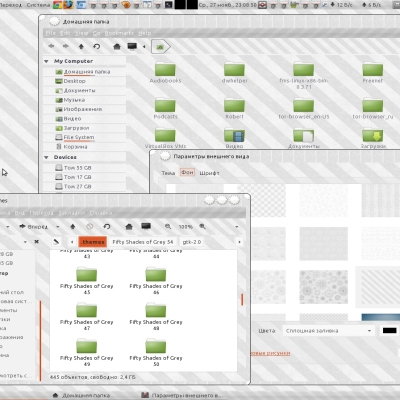Open Fifty Shades of Grey 45 folder
The height and width of the screenshot is (400, 400).
(x=86, y=281)
